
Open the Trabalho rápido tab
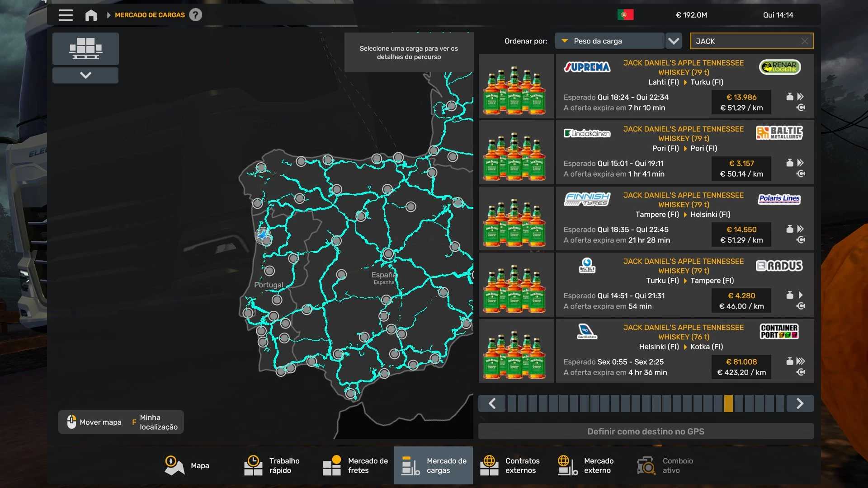272,465
